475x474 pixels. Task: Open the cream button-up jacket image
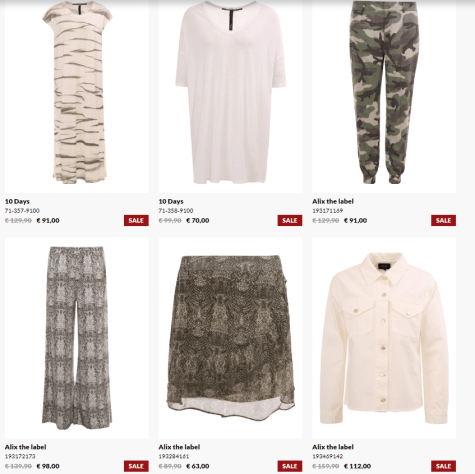click(x=384, y=338)
